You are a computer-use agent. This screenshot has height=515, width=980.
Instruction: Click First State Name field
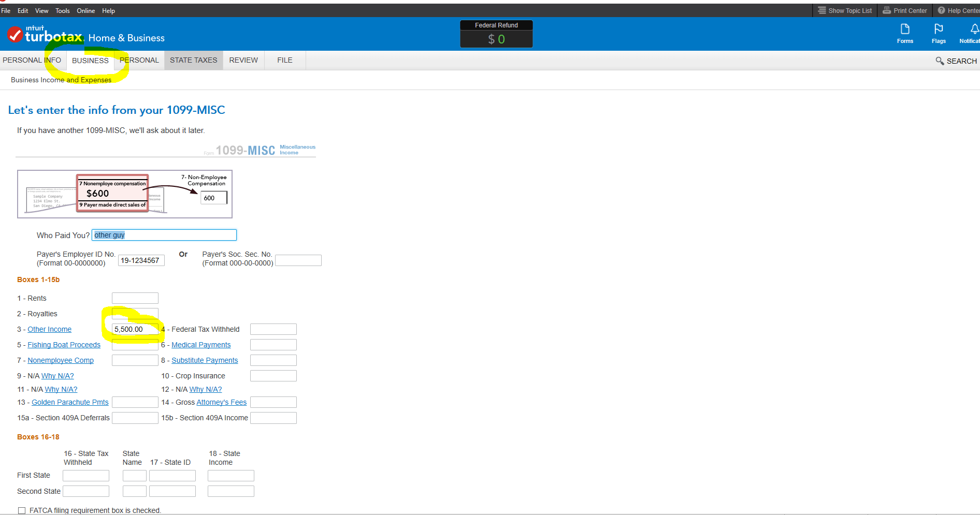point(135,476)
